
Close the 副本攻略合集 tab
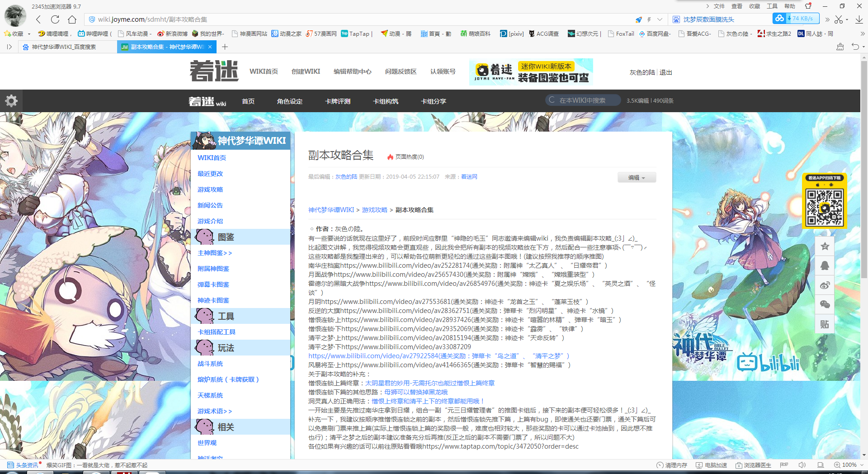[x=210, y=47]
